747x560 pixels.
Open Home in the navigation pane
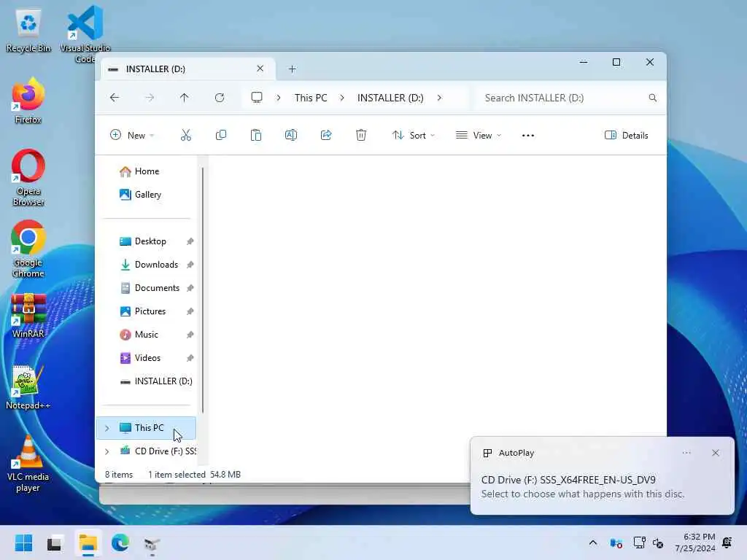147,171
